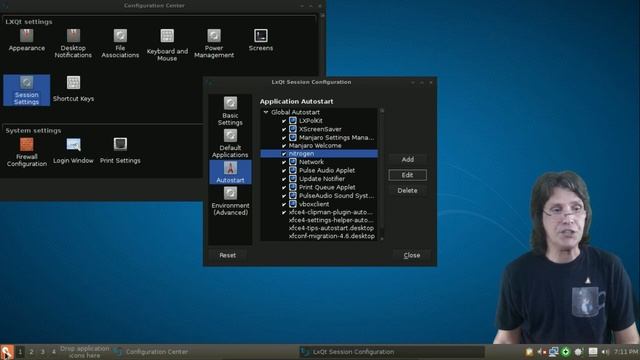Click the taskbar clock
640x360 pixels.
(625, 351)
